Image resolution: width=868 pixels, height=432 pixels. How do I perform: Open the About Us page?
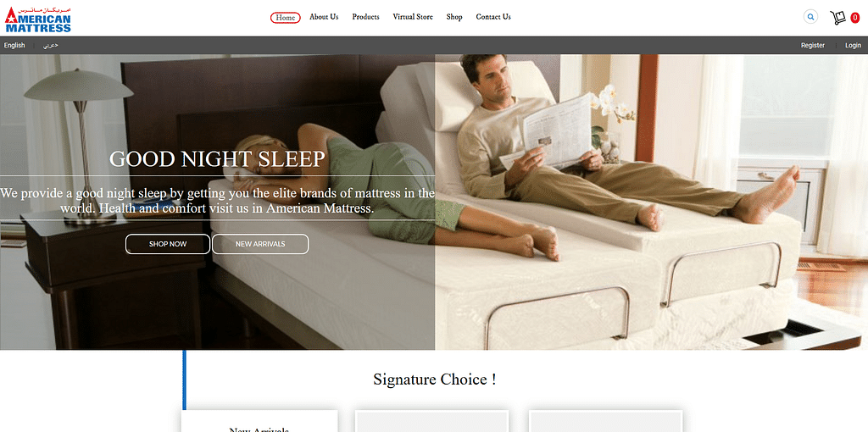pos(324,17)
